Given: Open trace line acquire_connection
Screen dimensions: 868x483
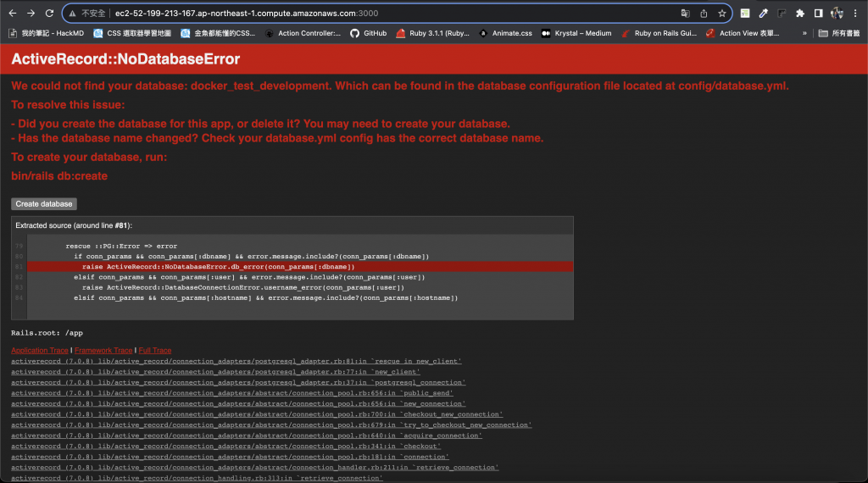Looking at the screenshot, I should 247,436.
